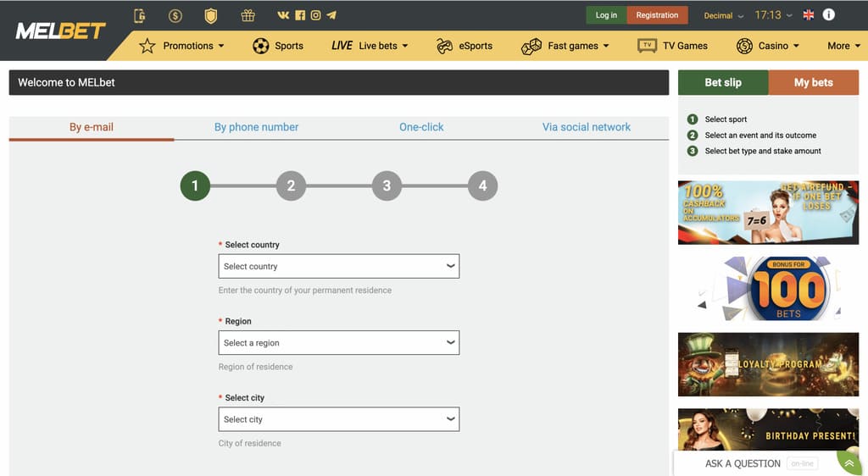Open the Decimal odds format dropdown
The height and width of the screenshot is (476, 868).
point(724,15)
